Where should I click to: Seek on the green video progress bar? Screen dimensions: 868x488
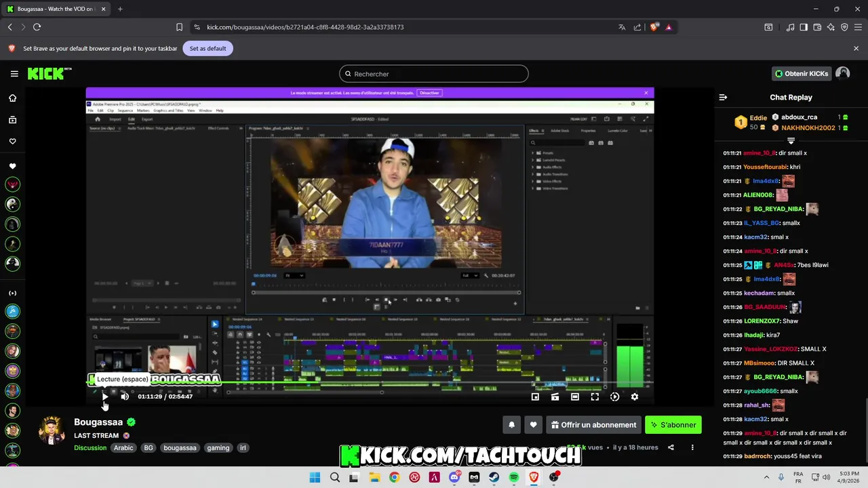[x=370, y=384]
